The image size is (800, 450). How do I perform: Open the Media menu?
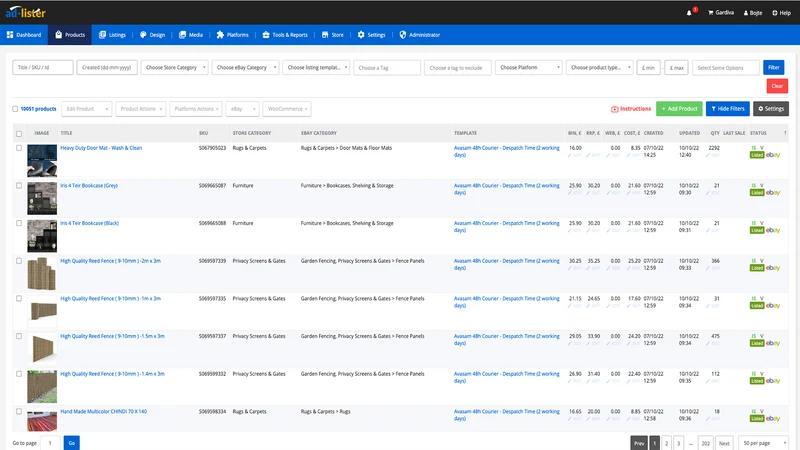click(x=191, y=35)
